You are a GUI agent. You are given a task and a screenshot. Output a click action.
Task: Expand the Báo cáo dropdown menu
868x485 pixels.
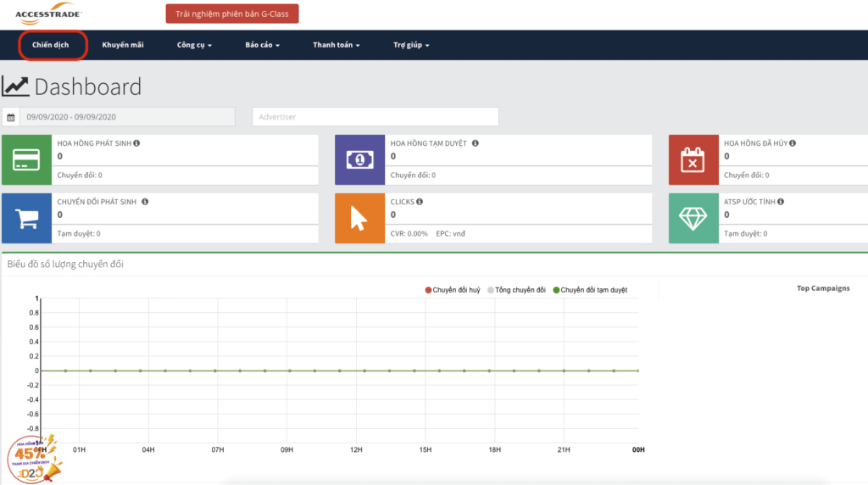click(263, 45)
